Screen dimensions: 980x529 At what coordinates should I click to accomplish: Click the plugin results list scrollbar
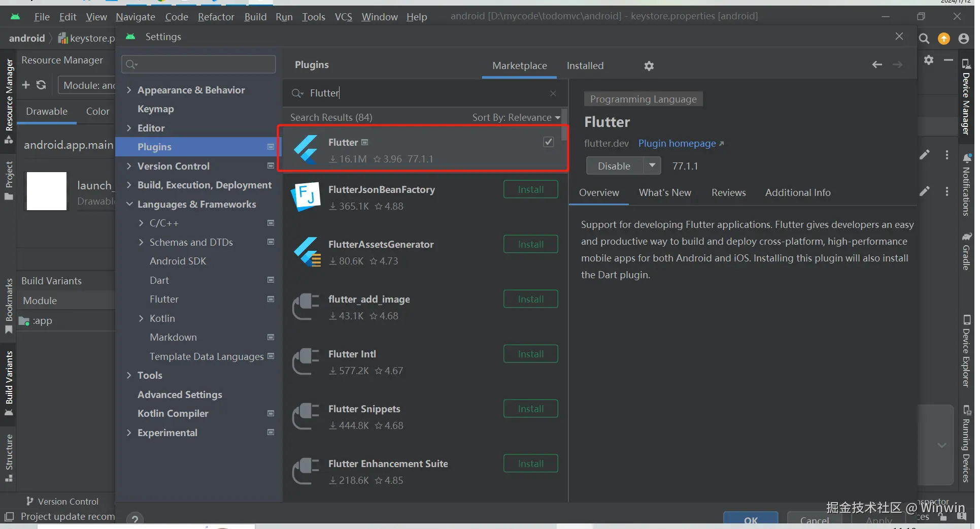point(564,126)
